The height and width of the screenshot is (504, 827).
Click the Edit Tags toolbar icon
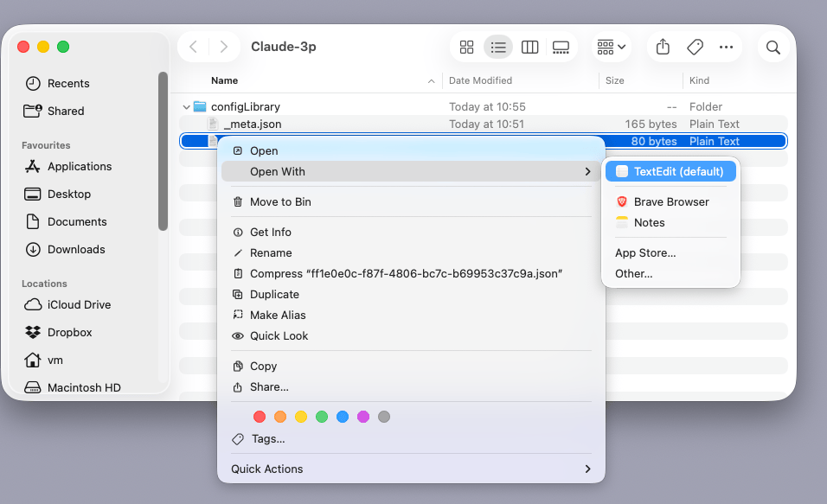tap(696, 47)
